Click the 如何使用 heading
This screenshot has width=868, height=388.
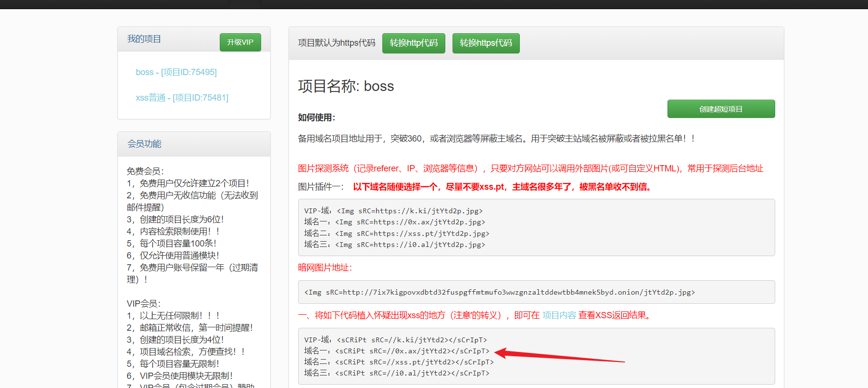316,117
